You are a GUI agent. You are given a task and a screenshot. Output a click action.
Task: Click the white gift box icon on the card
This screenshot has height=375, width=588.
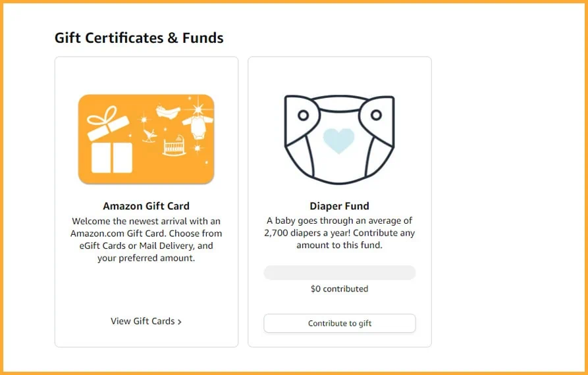(110, 139)
